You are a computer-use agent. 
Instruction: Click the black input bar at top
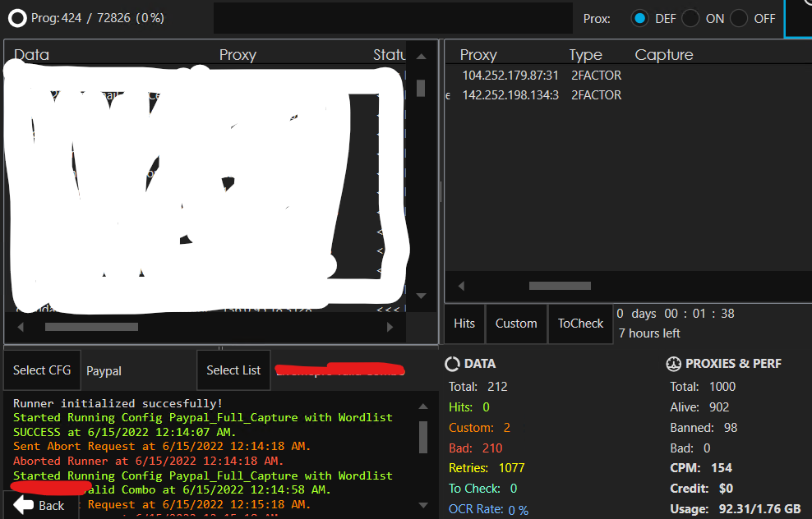(x=393, y=18)
